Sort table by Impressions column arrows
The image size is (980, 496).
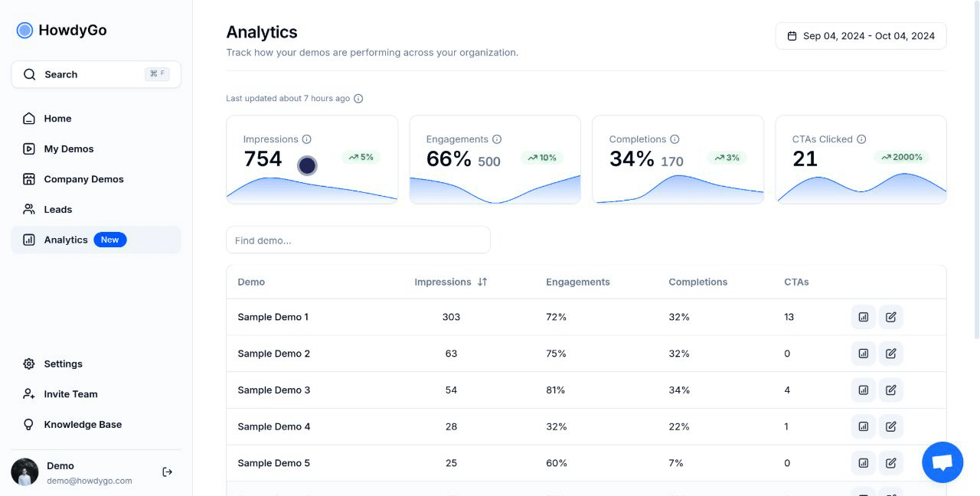pyautogui.click(x=482, y=282)
